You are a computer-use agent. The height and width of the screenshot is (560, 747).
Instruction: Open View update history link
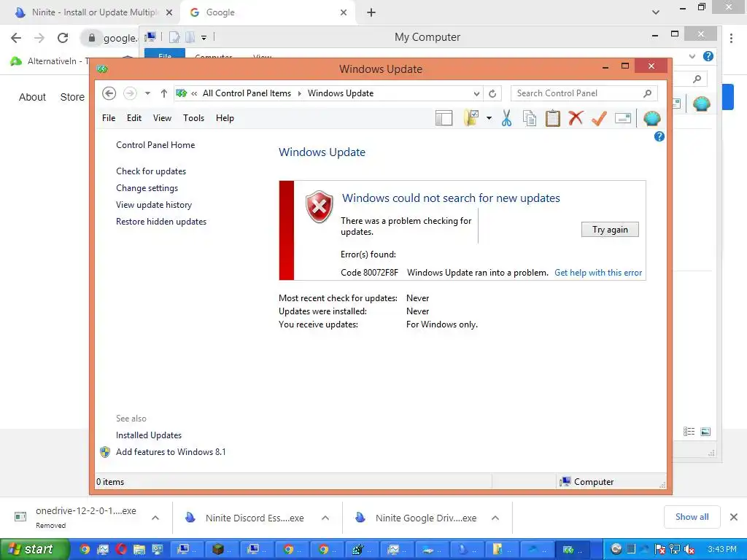point(153,205)
